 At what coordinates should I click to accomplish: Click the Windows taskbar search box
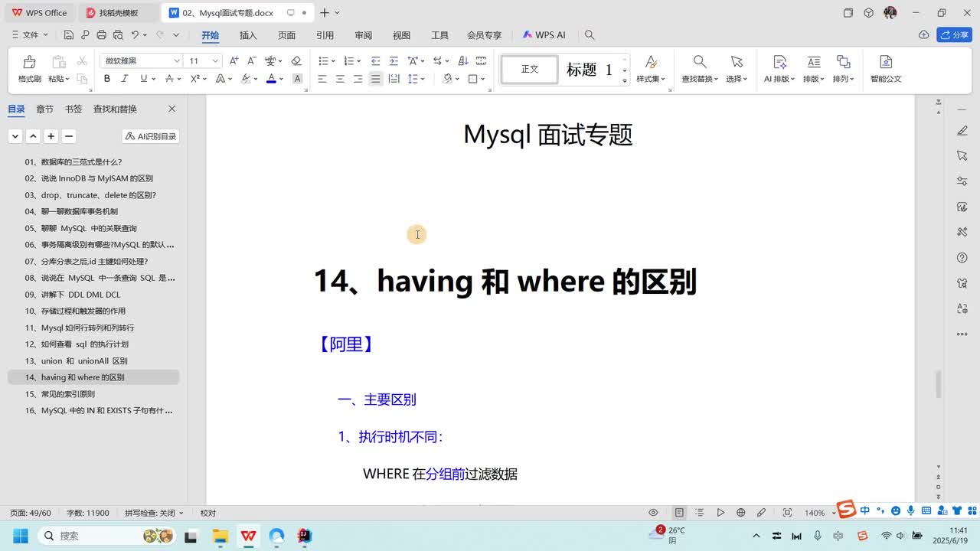[x=106, y=536]
